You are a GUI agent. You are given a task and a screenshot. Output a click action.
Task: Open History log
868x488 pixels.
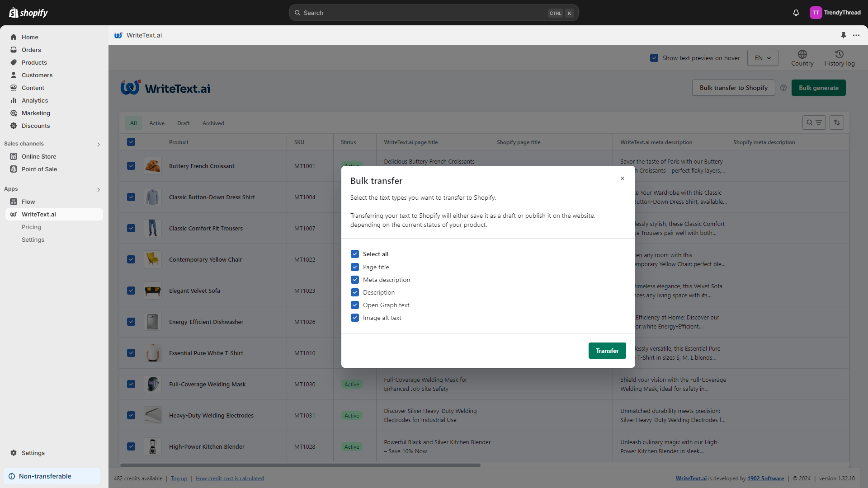point(840,58)
